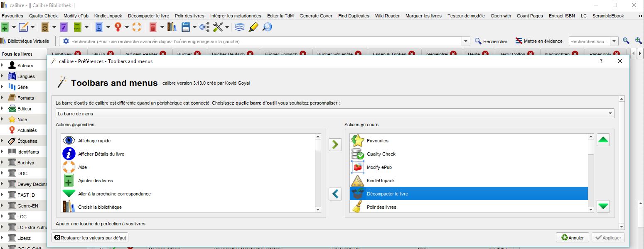Click the Add books green plus icon
644x249 pixels.
coord(5,27)
